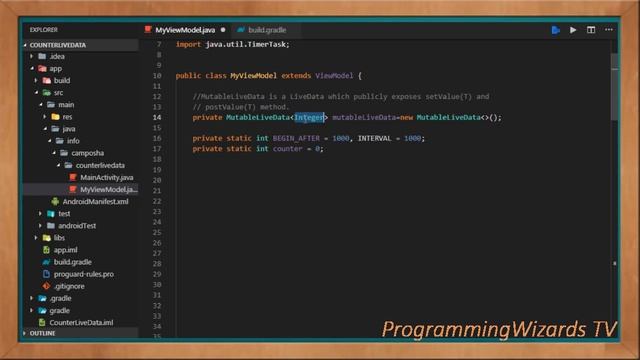Expand the res folder arrow
The width and height of the screenshot is (640, 360).
(45, 117)
